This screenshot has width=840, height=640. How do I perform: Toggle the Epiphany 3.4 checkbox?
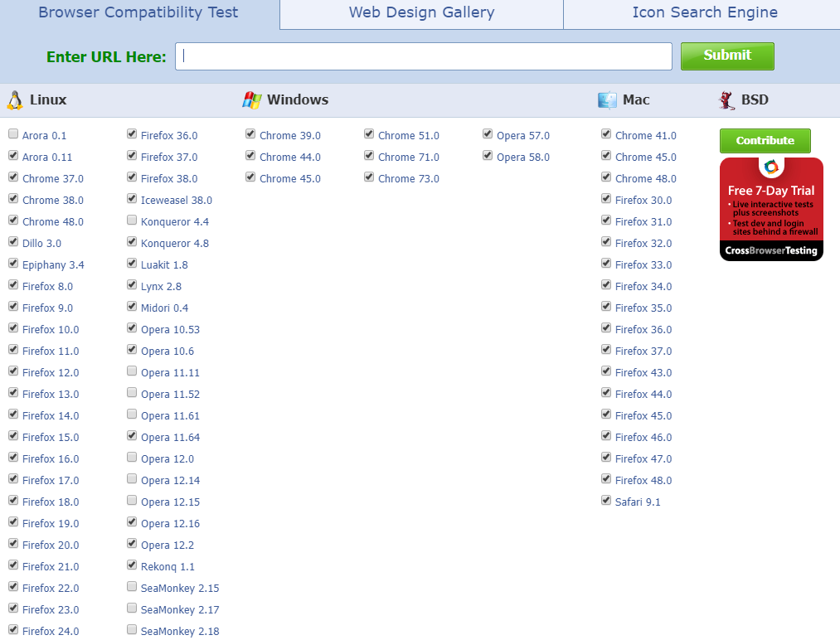(13, 263)
